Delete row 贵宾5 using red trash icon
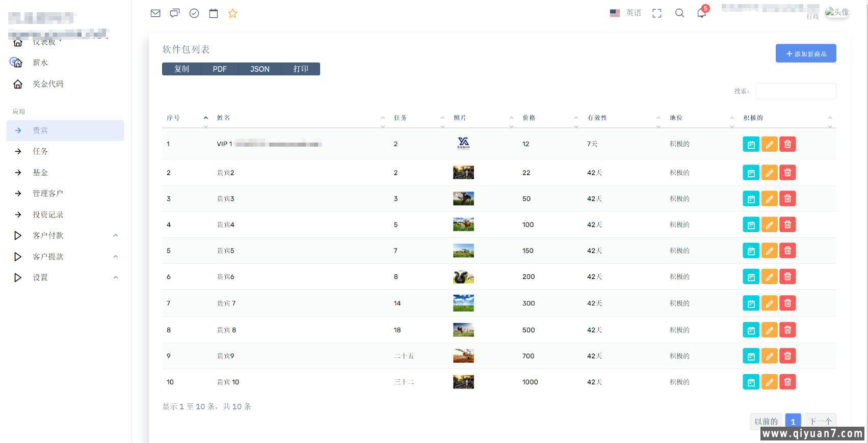The image size is (868, 443). click(x=787, y=251)
